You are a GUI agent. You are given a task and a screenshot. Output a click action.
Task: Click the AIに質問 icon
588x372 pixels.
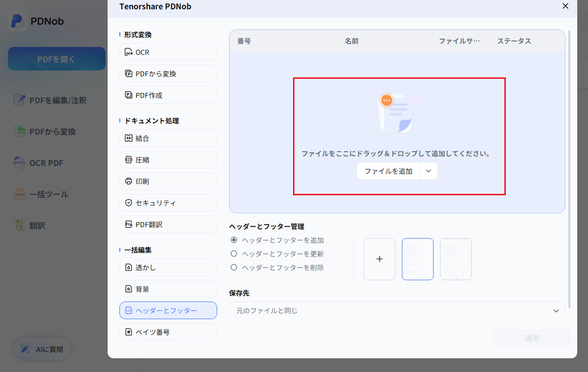click(25, 349)
